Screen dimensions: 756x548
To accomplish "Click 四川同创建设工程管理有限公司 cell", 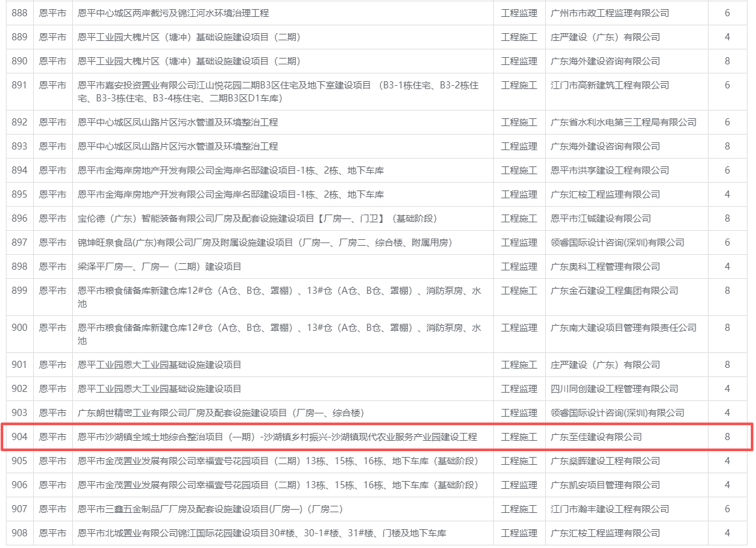I will tap(614, 389).
